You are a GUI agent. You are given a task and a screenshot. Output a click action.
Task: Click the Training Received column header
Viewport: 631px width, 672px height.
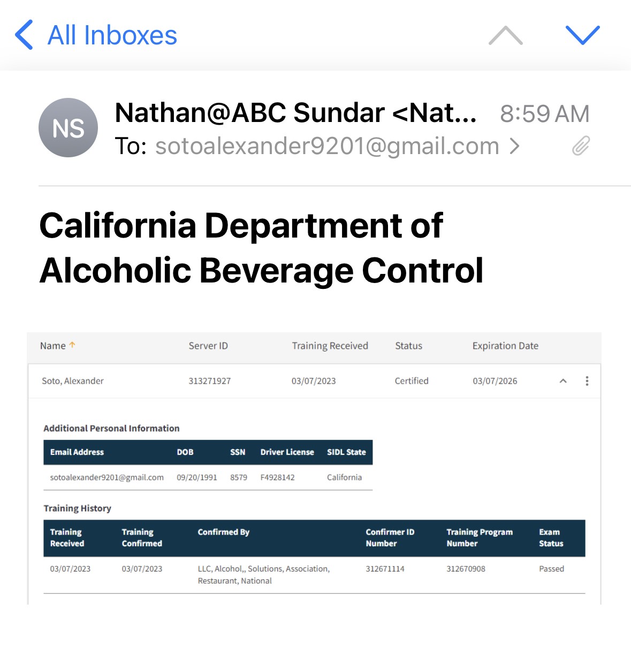tap(330, 346)
